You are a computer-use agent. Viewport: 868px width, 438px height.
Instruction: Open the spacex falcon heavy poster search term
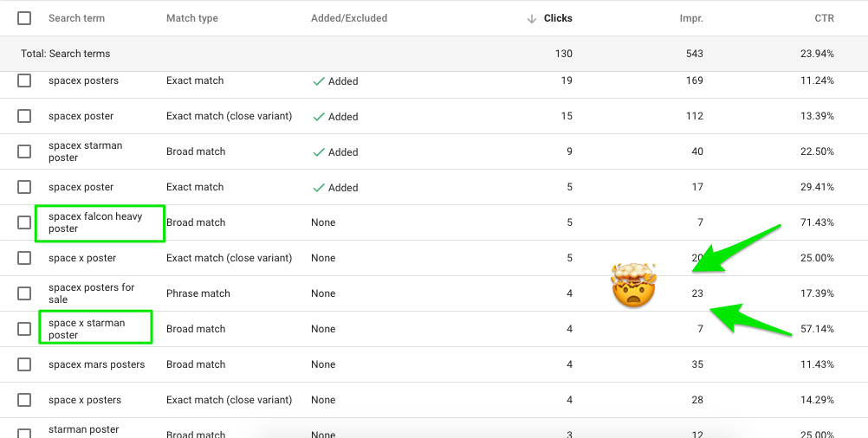95,222
